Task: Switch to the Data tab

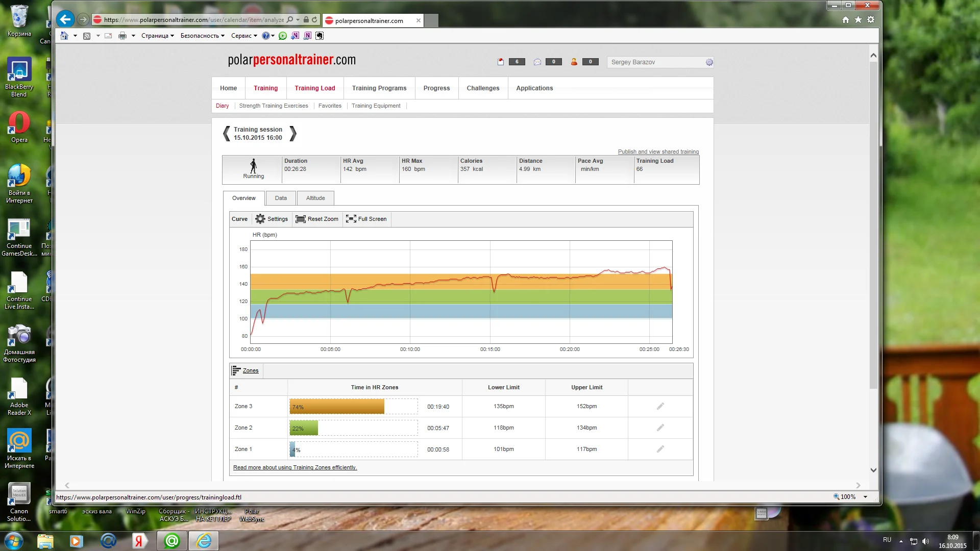Action: (x=281, y=198)
